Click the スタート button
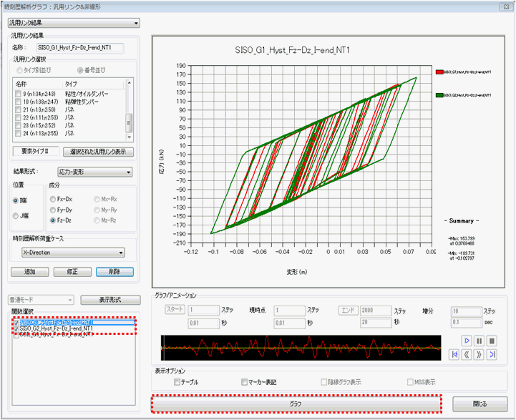This screenshot has height=420, width=516. [x=175, y=310]
